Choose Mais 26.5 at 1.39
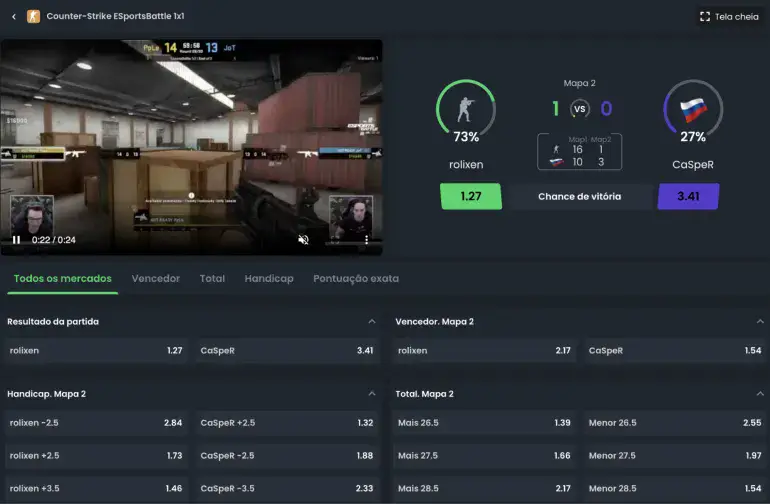The width and height of the screenshot is (770, 504). (x=484, y=423)
